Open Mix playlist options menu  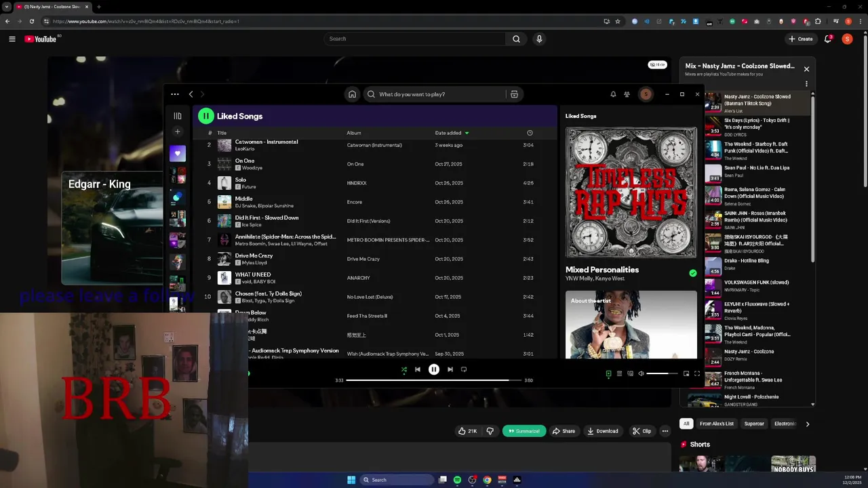[x=806, y=84]
